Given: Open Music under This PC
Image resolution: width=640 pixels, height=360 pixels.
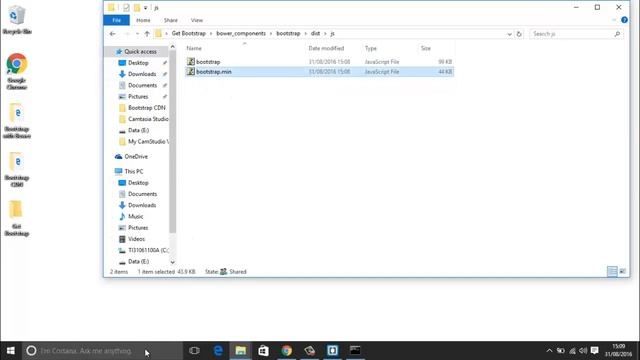Looking at the screenshot, I should click(x=135, y=216).
